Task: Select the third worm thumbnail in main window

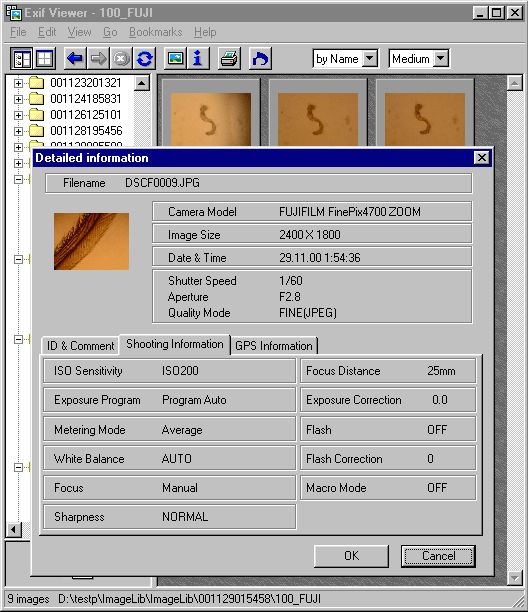Action: coord(425,119)
